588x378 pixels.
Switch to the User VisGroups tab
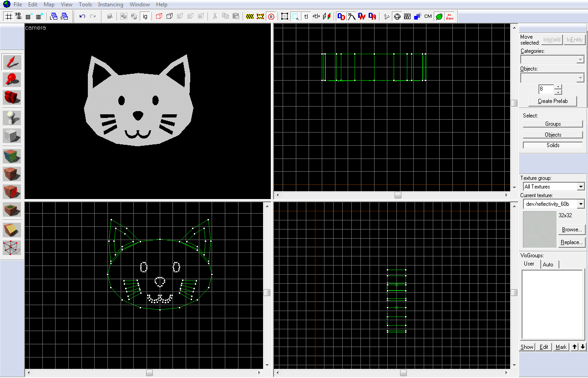click(x=529, y=264)
